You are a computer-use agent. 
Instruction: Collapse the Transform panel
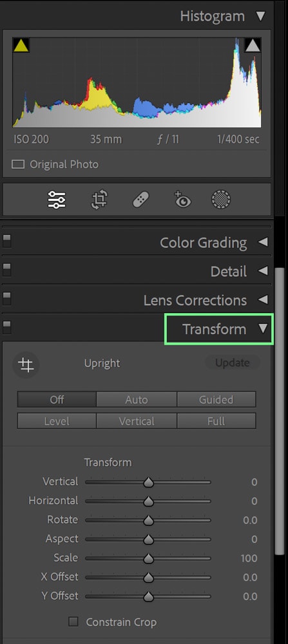coord(263,328)
